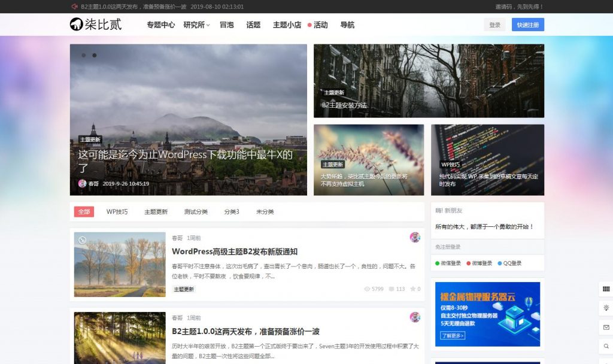
Task: Click 微信登录 text link
Action: point(451,263)
